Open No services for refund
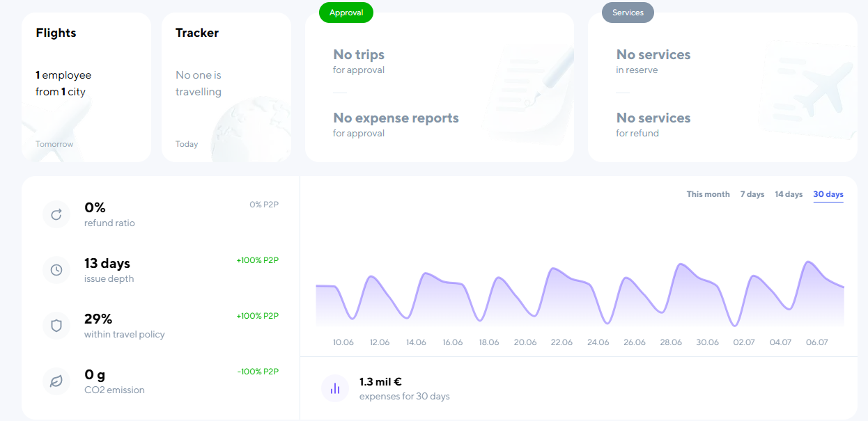 [x=653, y=125]
